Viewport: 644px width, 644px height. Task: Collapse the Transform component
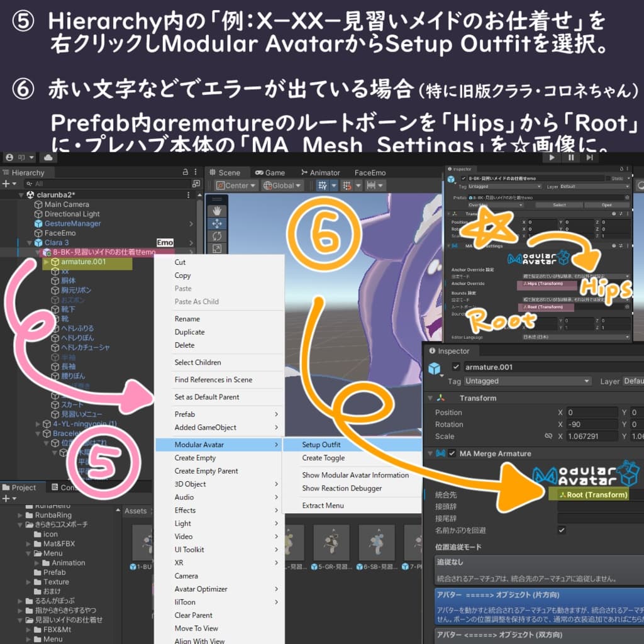tap(430, 398)
